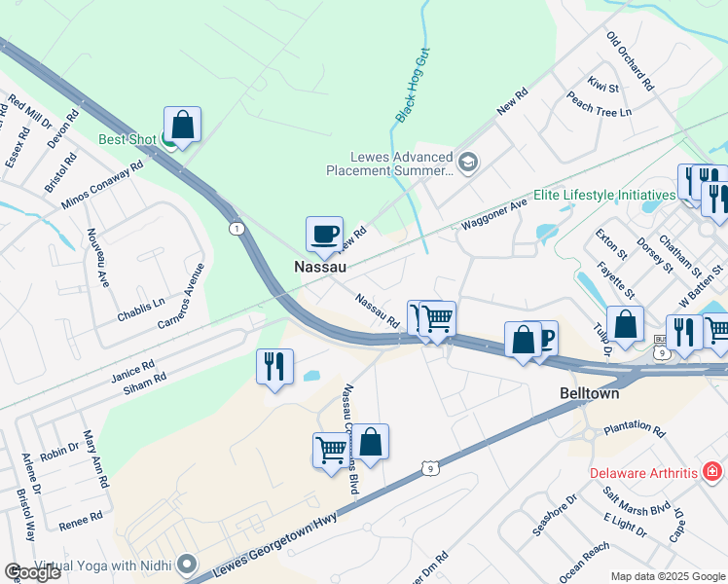Viewport: 728px width, 584px height.
Task: Click the Google logo
Action: pyautogui.click(x=32, y=572)
